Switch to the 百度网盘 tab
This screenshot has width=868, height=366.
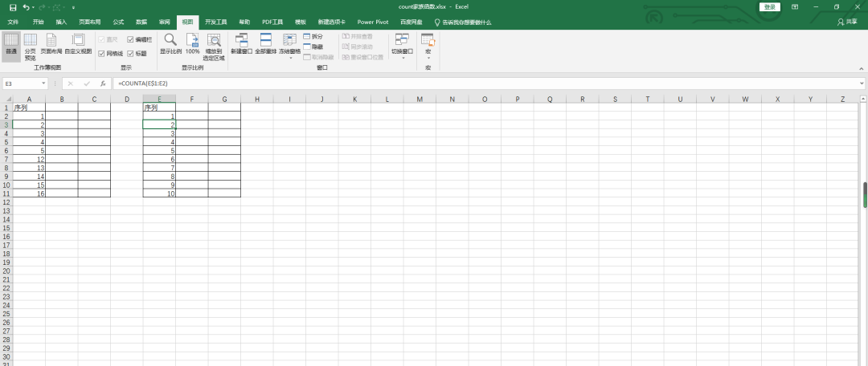tap(411, 22)
